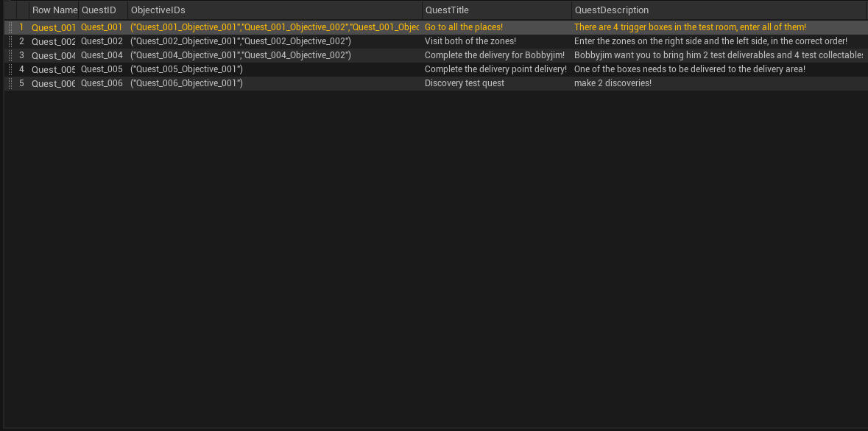Screen dimensions: 868x431
Task: Click the drag handle beside Quest_002 row
Action: pos(10,41)
